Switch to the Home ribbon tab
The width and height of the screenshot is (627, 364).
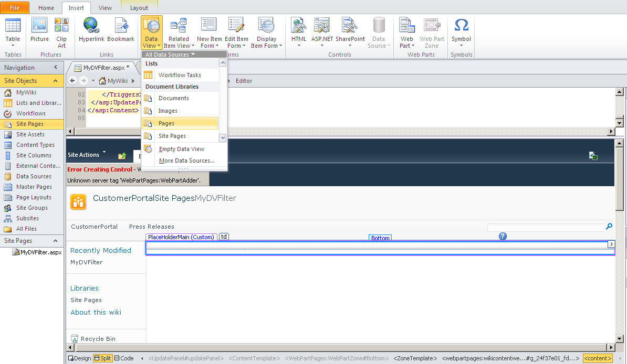(x=46, y=7)
